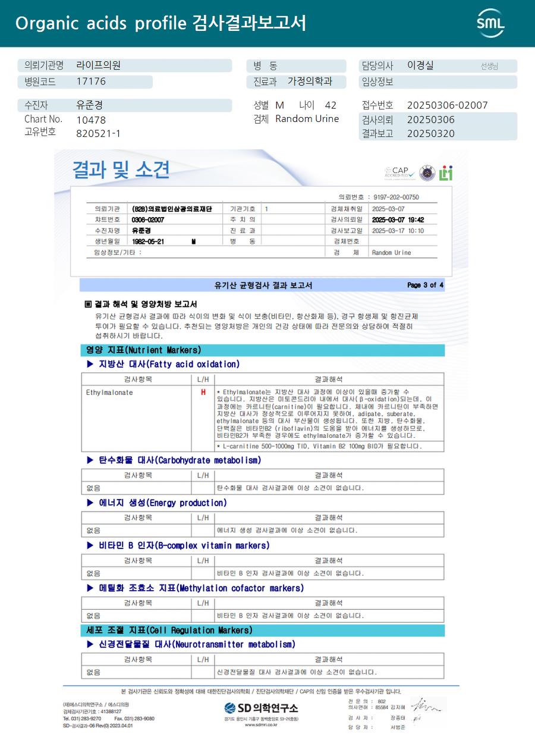Image resolution: width=535 pixels, height=756 pixels.
Task: Click the SD 의학연구소 logo in the footer
Action: pos(262,708)
